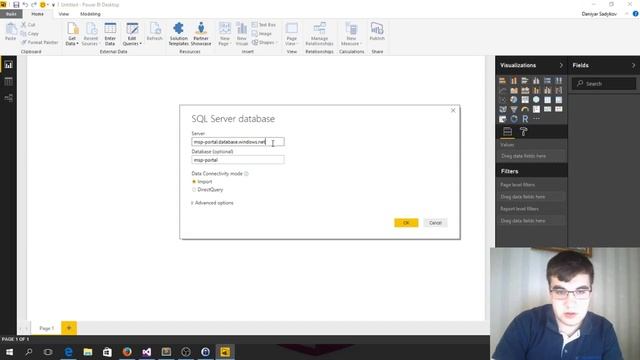The height and width of the screenshot is (360, 640).
Task: Select the Clustered column chart visualization
Action: point(536,81)
